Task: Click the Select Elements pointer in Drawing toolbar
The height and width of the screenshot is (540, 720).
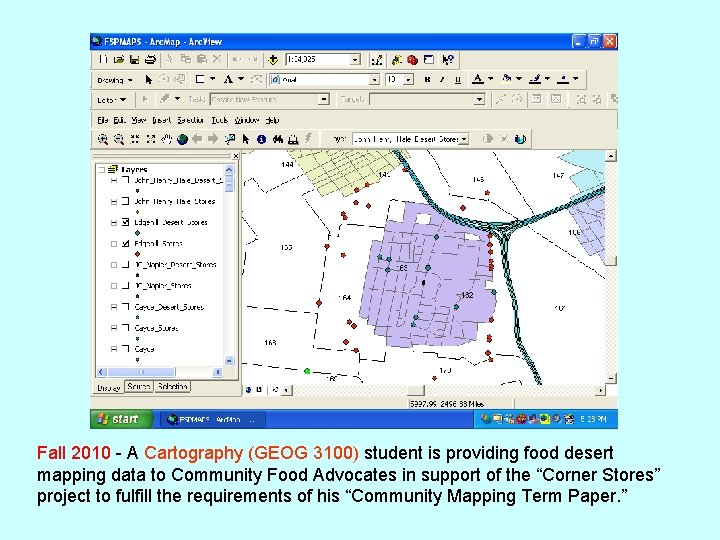Action: point(148,79)
